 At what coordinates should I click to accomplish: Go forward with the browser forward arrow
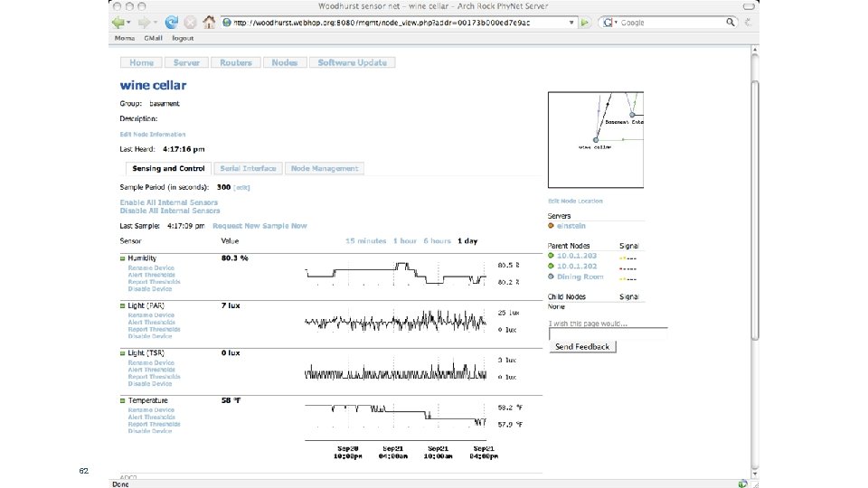point(144,23)
